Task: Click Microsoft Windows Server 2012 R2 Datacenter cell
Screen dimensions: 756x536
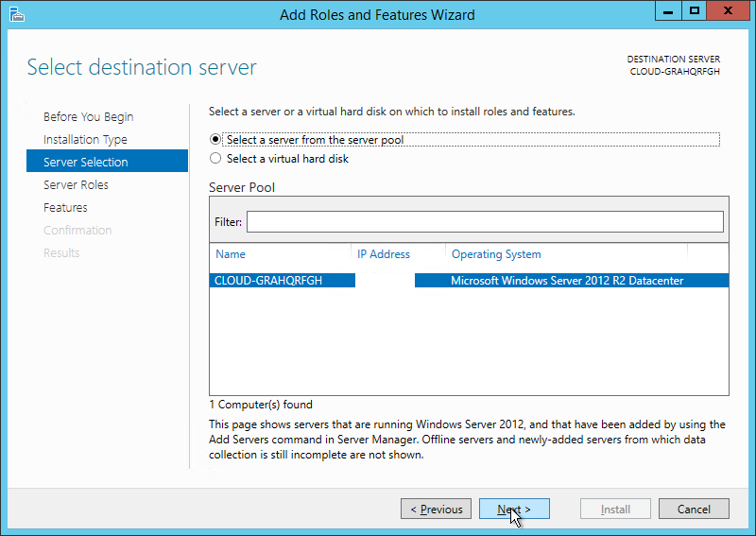Action: click(567, 281)
